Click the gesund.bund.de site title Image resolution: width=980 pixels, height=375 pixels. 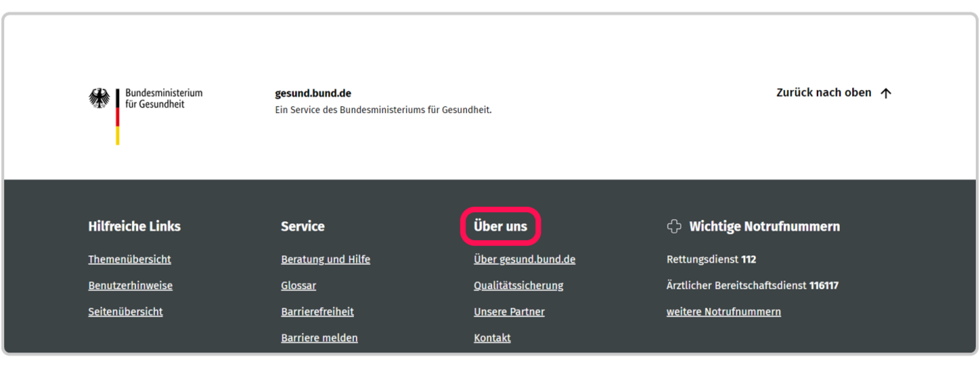tap(313, 94)
